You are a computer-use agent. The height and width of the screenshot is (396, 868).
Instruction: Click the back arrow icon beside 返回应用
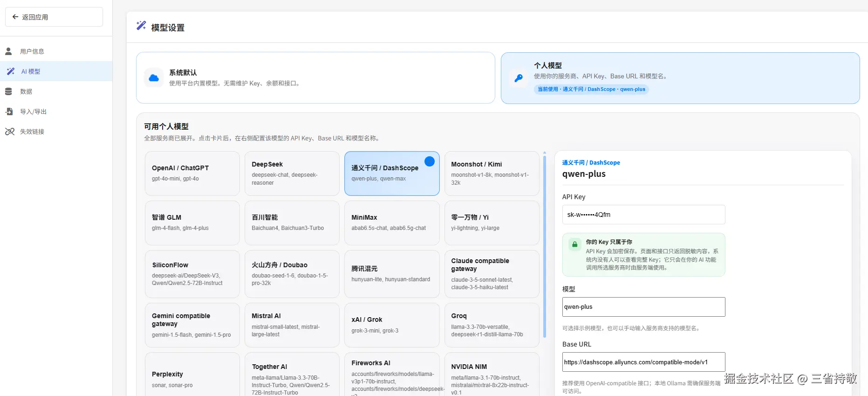point(15,17)
